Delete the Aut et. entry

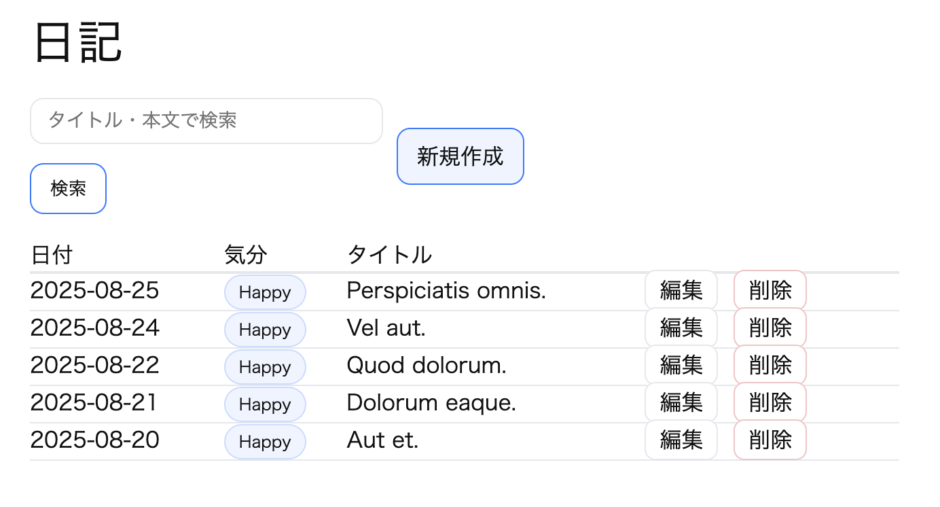(770, 440)
